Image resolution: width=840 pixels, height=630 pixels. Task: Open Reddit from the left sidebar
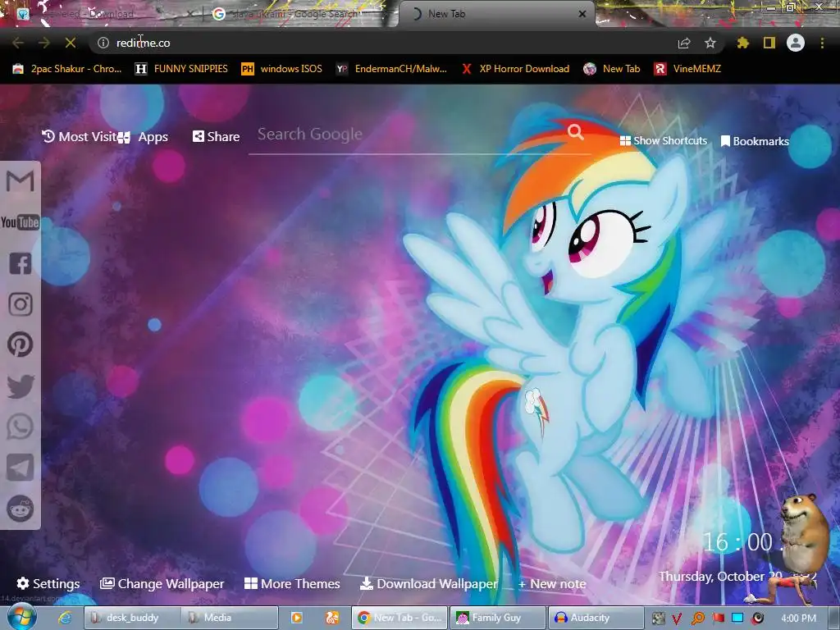[x=20, y=509]
